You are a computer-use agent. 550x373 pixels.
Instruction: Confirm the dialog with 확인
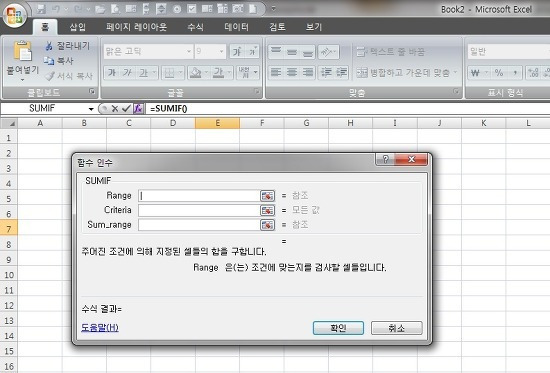338,328
